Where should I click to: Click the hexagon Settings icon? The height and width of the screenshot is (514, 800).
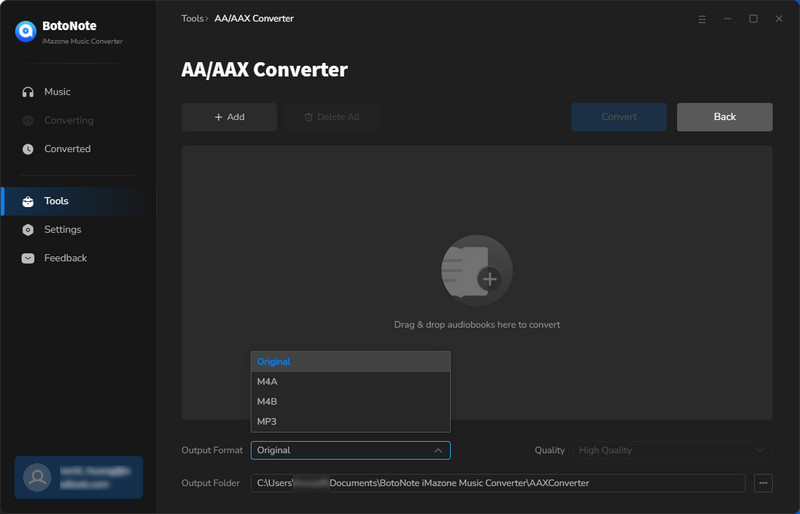pos(28,230)
